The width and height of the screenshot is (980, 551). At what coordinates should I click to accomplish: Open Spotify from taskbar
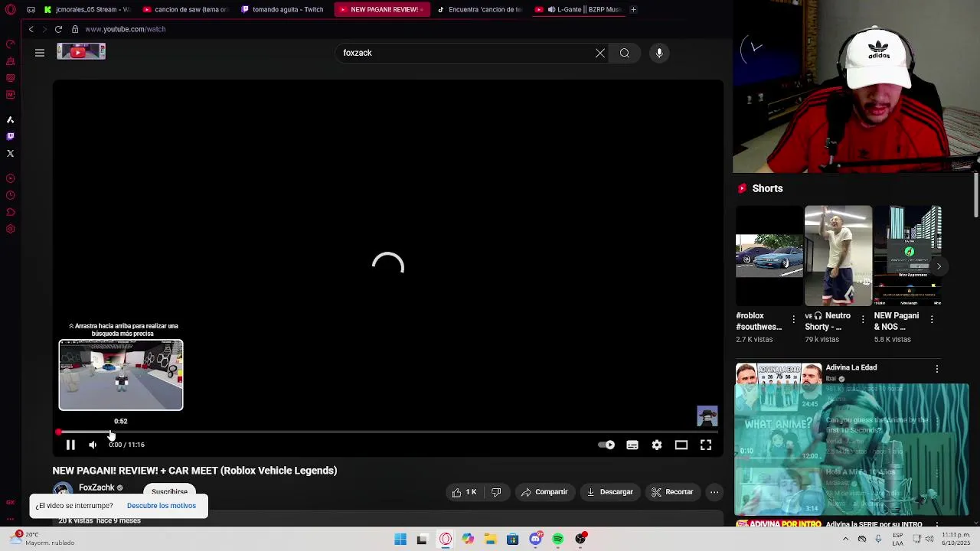(558, 540)
